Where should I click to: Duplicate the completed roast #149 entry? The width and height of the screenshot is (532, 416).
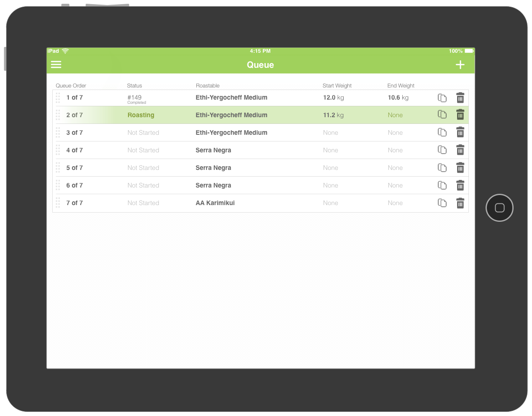coord(442,98)
